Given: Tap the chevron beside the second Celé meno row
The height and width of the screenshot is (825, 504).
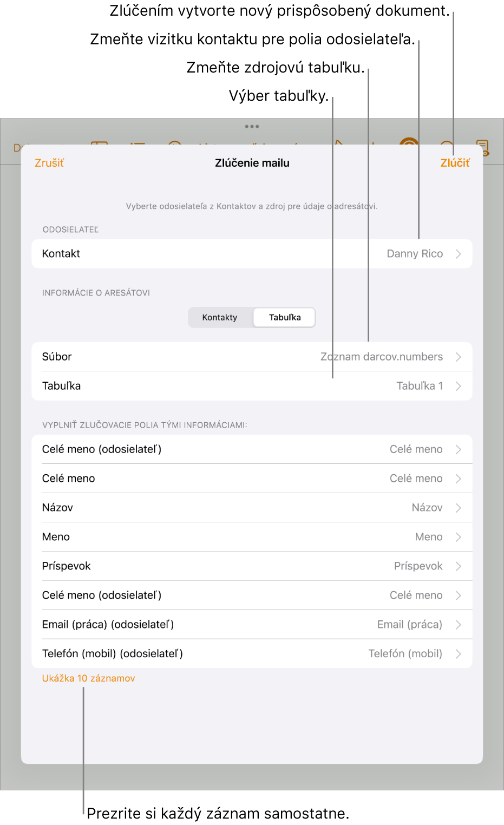Looking at the screenshot, I should tap(458, 479).
